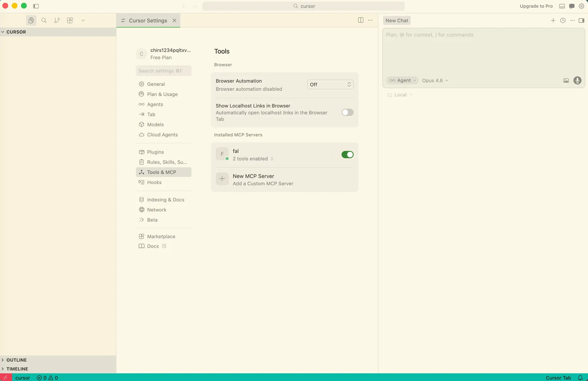Open Marketplace page
588x381 pixels.
pyautogui.click(x=164, y=236)
